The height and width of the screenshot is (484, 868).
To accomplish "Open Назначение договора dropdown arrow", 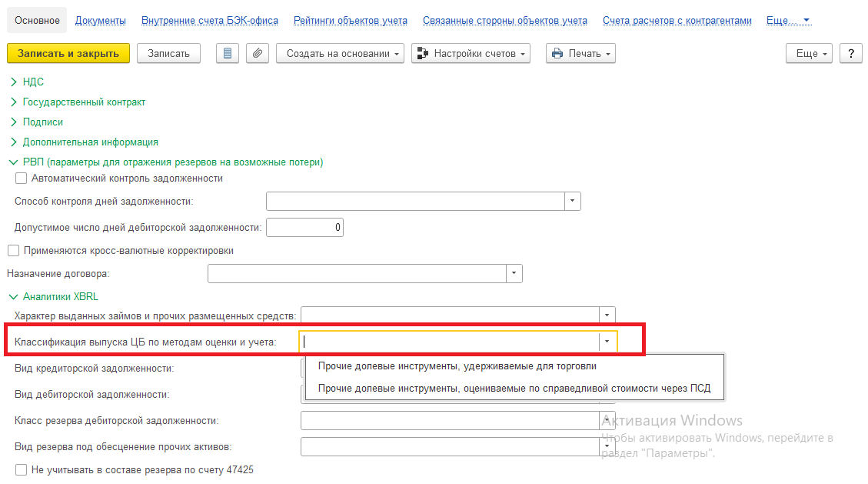I will click(x=514, y=274).
